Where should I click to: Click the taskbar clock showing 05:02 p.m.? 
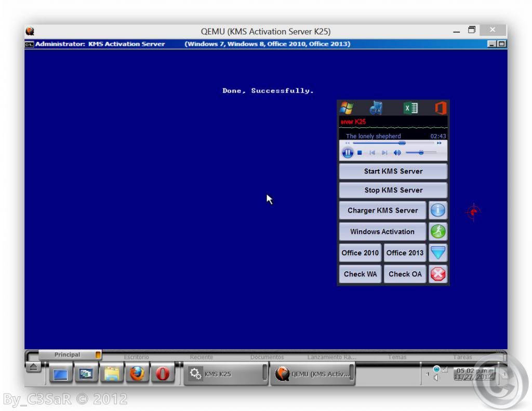click(474, 374)
